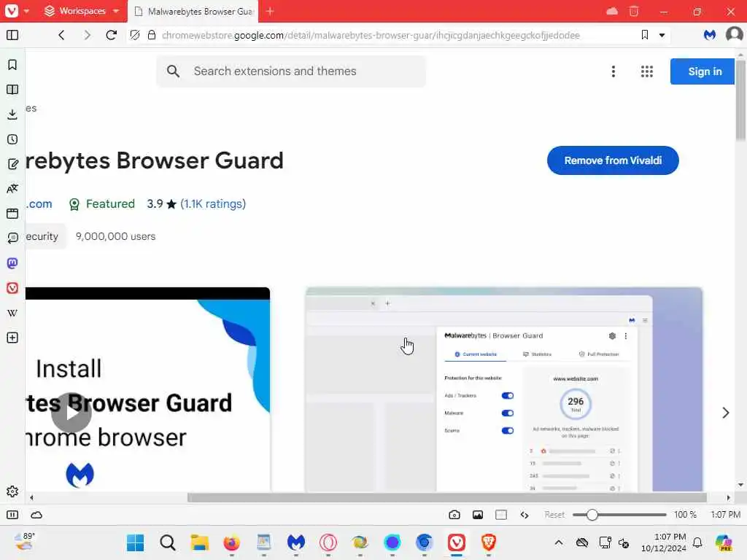Viewport: 747px width, 560px height.
Task: Open the Google apps grid
Action: 647,71
